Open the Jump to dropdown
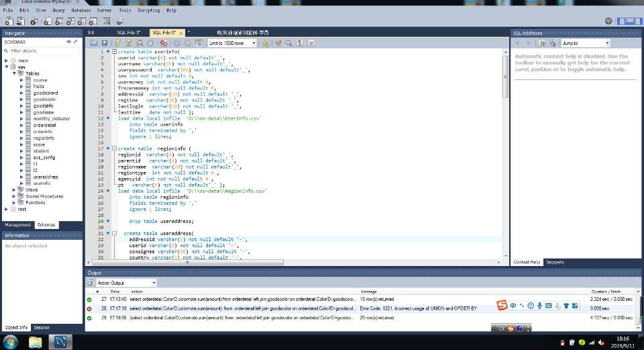Screen dimensions: 644x350 tap(586, 43)
